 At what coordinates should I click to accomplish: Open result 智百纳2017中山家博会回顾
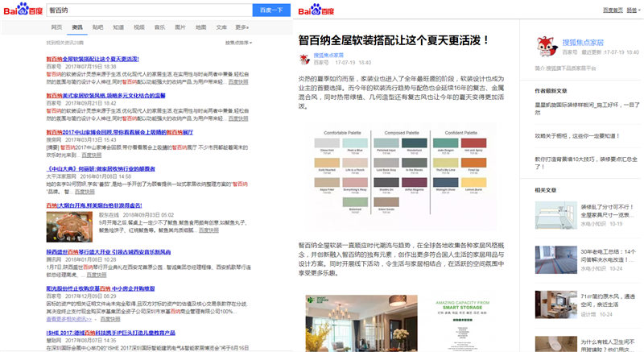pyautogui.click(x=119, y=132)
